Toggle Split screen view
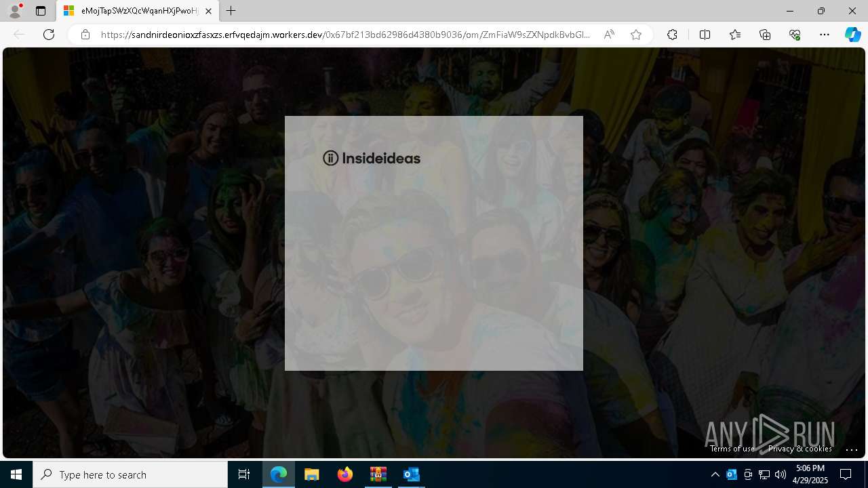This screenshot has height=488, width=868. [705, 35]
